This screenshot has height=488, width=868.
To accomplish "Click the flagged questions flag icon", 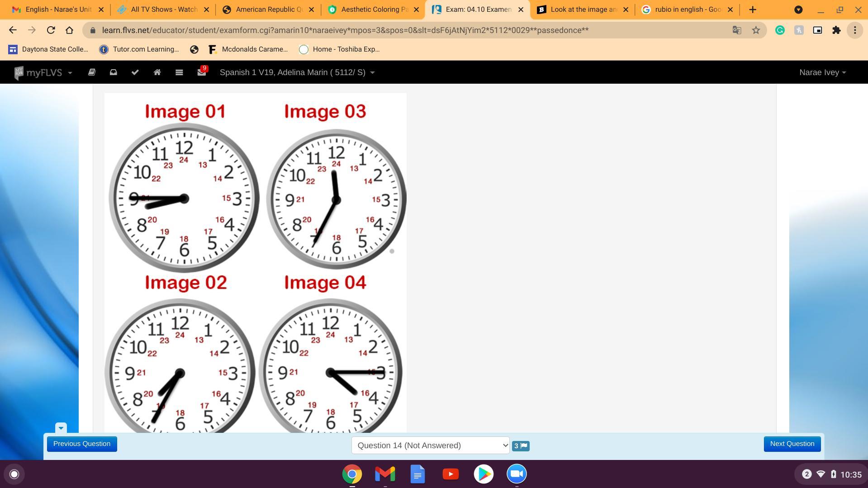I will [x=521, y=446].
